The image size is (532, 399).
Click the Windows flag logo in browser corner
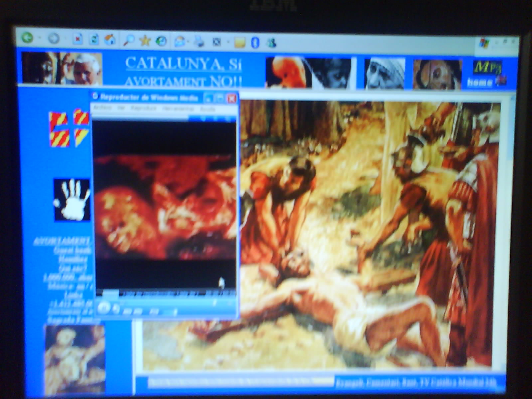click(485, 43)
